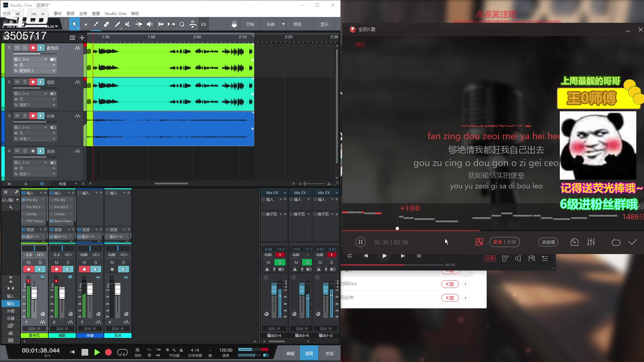Select the Listen speaker tool
The width and height of the screenshot is (644, 362).
(150, 24)
